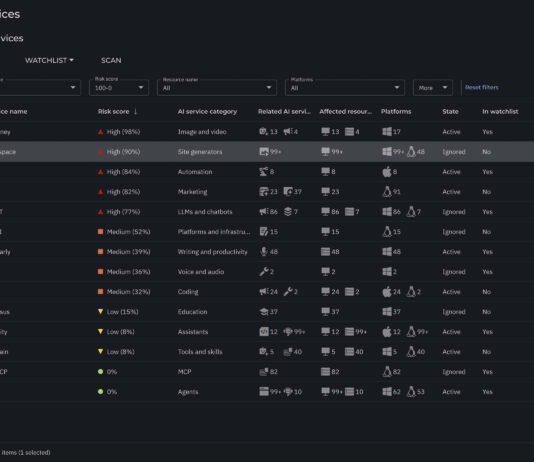This screenshot has height=462, width=534.
Task: Click the Linux icon in the Marketing row
Action: point(387,192)
